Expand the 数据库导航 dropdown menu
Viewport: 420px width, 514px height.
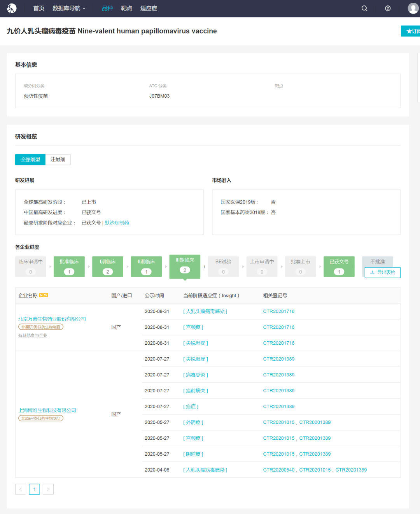coord(69,8)
